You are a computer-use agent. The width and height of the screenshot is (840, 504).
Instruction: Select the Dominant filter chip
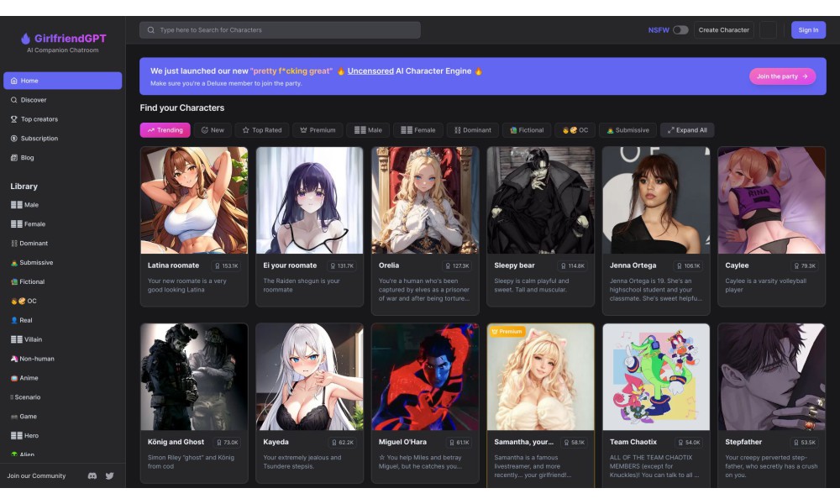click(x=472, y=130)
